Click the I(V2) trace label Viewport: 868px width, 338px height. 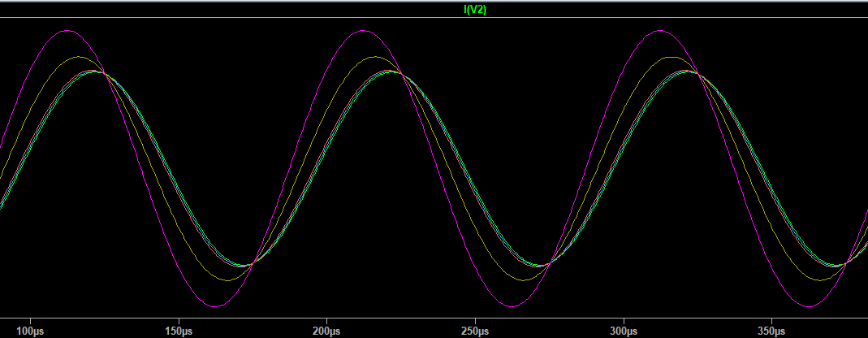475,10
